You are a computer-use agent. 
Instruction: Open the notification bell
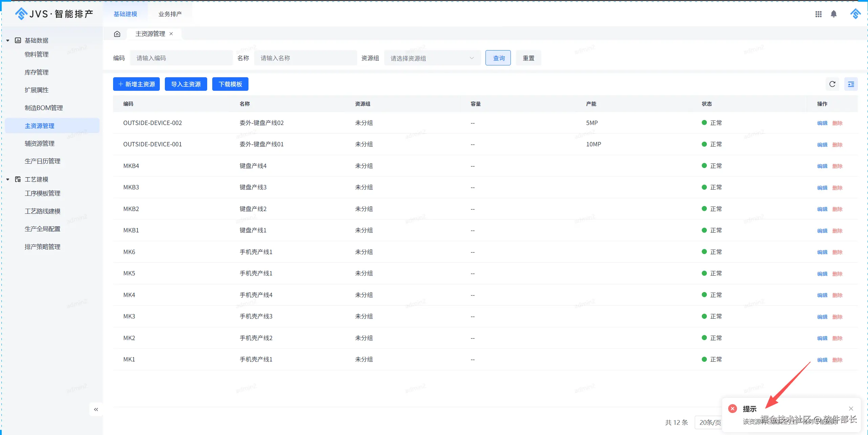(x=833, y=14)
